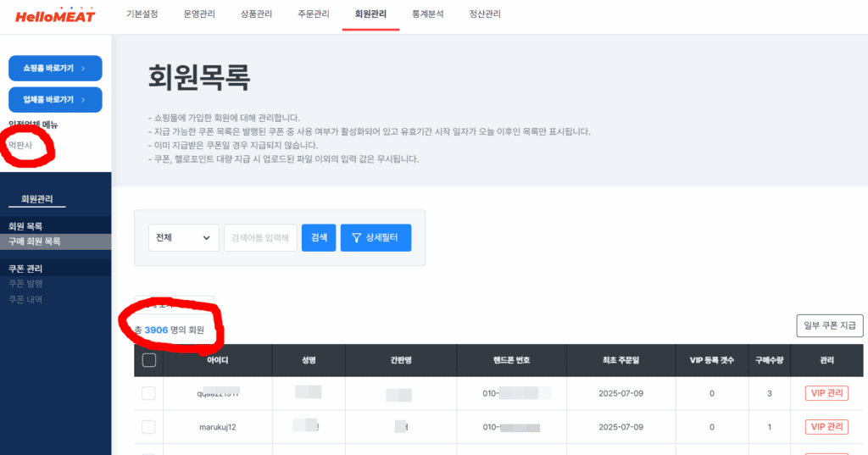Open the 기본설정 menu
Viewport: 868px width, 455px height.
pos(142,14)
